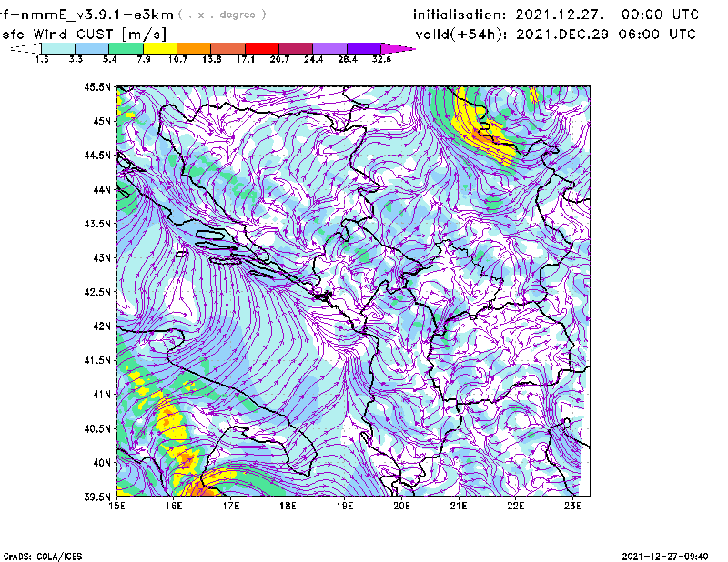728x562 pixels.
Task: Click the 23E longitude axis label
Action: (572, 506)
